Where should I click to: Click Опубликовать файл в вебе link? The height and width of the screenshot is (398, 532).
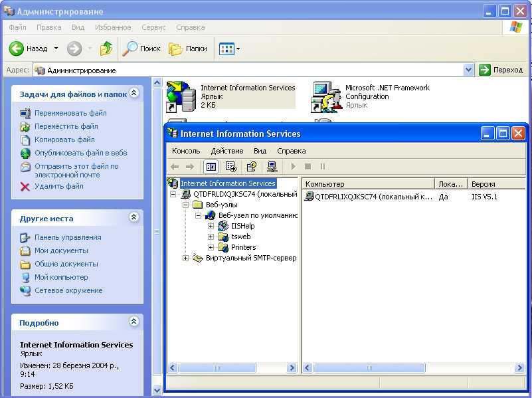tap(81, 153)
